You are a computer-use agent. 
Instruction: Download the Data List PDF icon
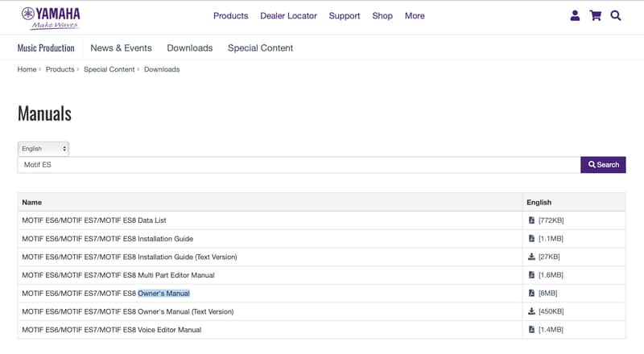coord(531,220)
